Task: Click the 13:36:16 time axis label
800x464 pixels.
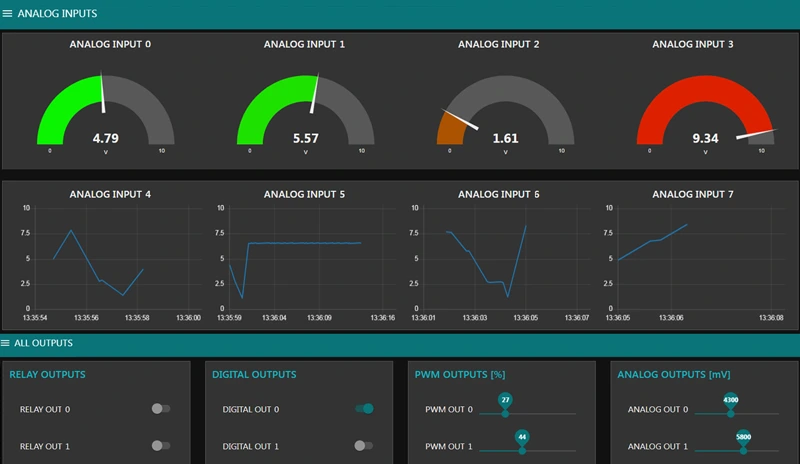Action: tap(383, 318)
